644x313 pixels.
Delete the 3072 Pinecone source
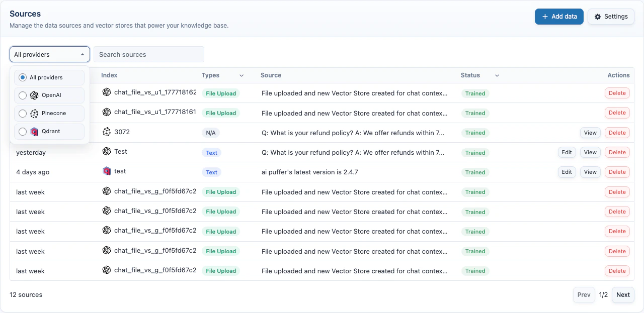coord(617,132)
